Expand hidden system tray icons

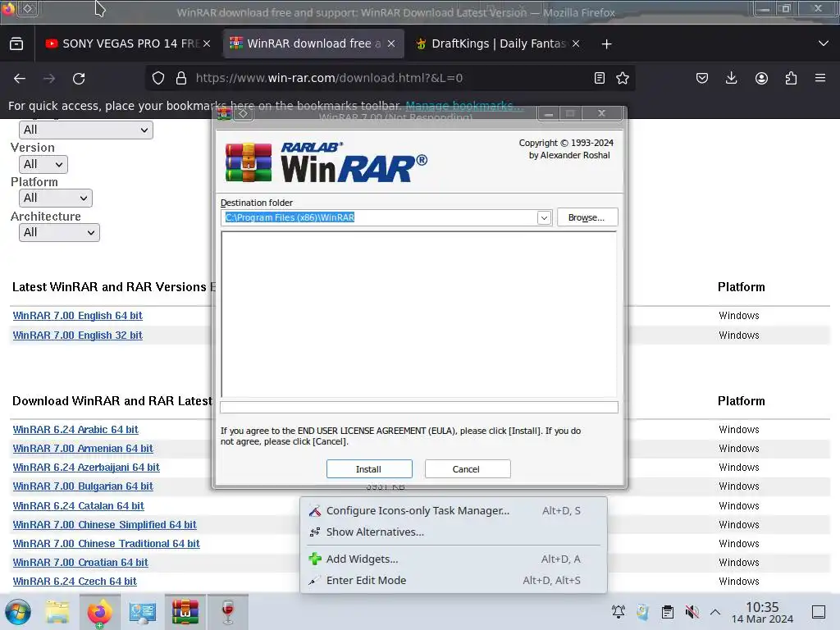click(715, 611)
